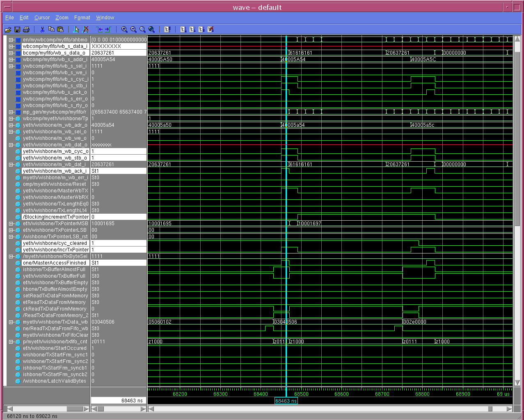Click the Print icon in toolbar
524x420 pixels.
tap(26, 30)
